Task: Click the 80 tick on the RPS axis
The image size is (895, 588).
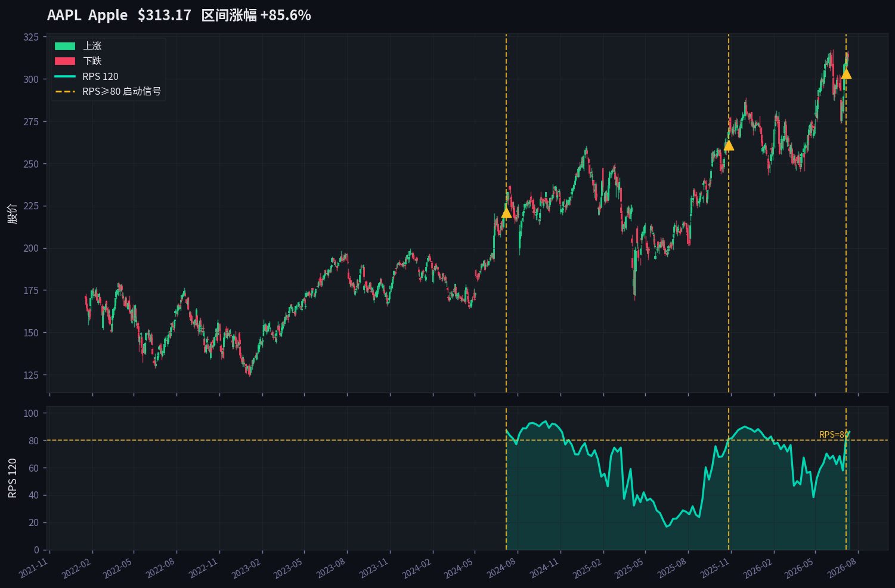Action: (33, 441)
